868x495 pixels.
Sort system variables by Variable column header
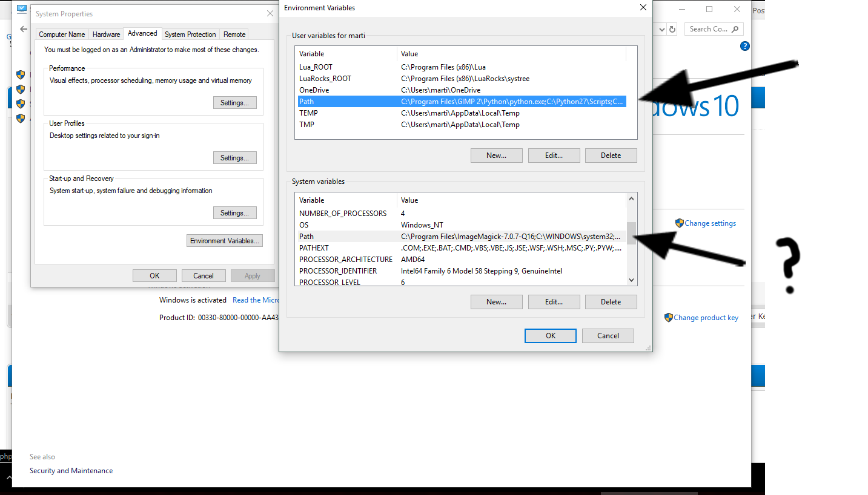coord(346,200)
